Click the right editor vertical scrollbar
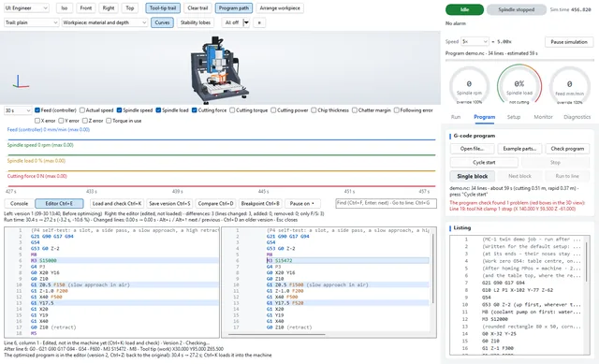599x364 pixels. [432, 269]
